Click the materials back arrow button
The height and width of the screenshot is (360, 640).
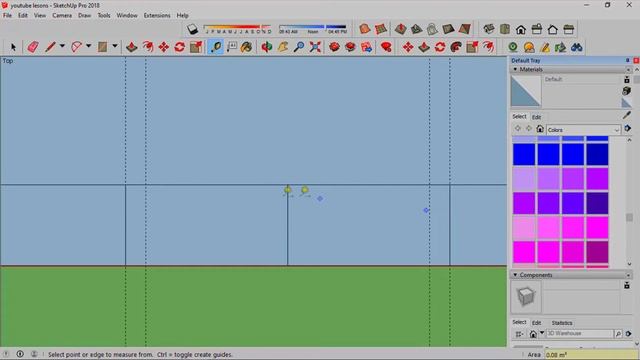pos(518,129)
